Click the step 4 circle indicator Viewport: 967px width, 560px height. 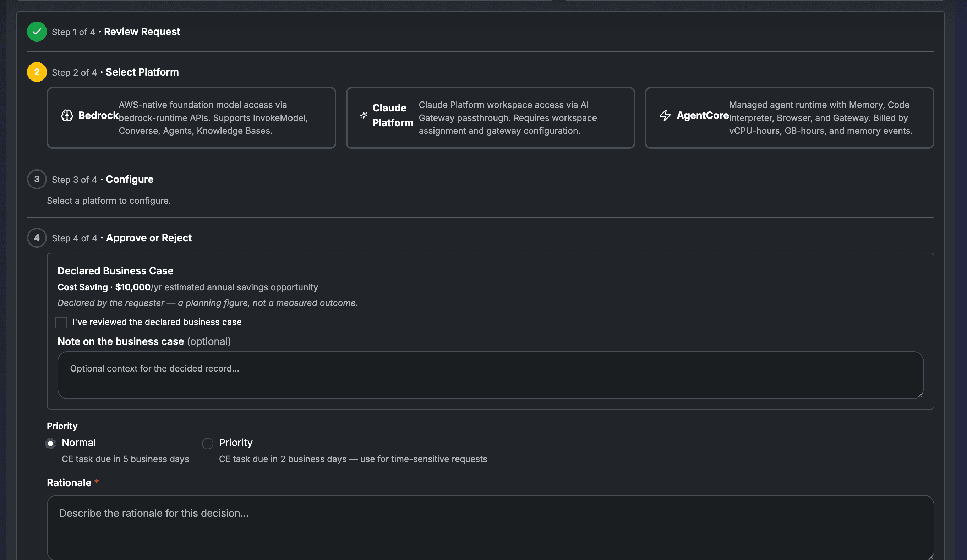point(37,238)
